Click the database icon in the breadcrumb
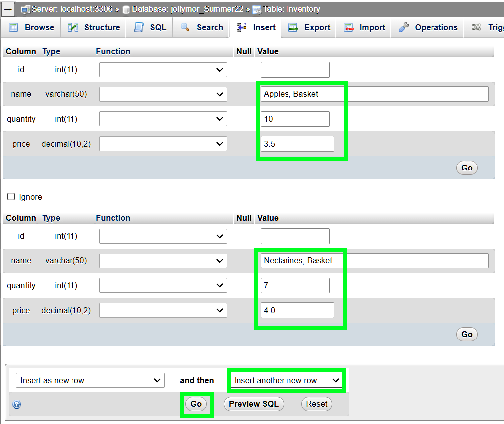 click(126, 9)
